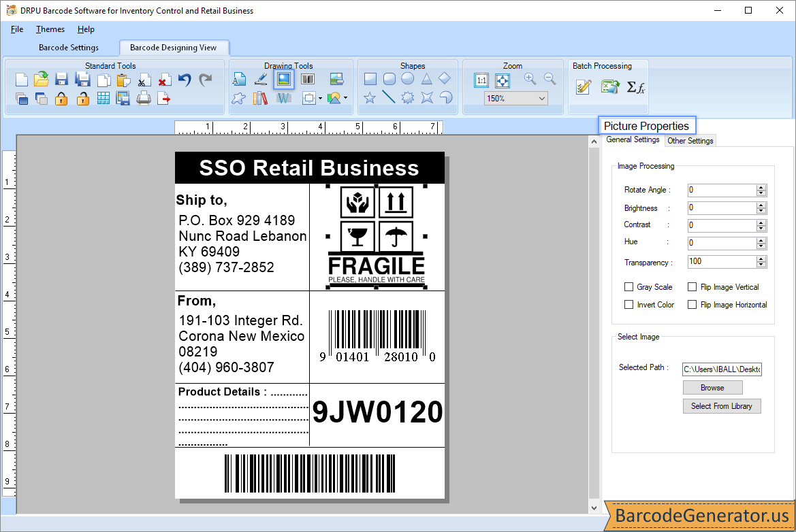This screenshot has height=532, width=796.
Task: Zoom in with magnifier plus
Action: (x=530, y=79)
